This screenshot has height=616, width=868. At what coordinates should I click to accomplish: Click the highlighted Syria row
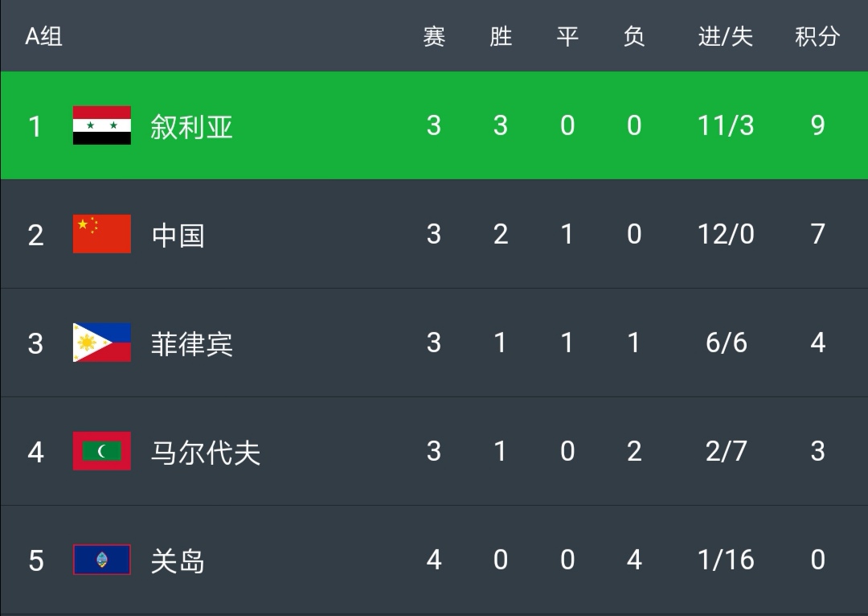(x=434, y=126)
